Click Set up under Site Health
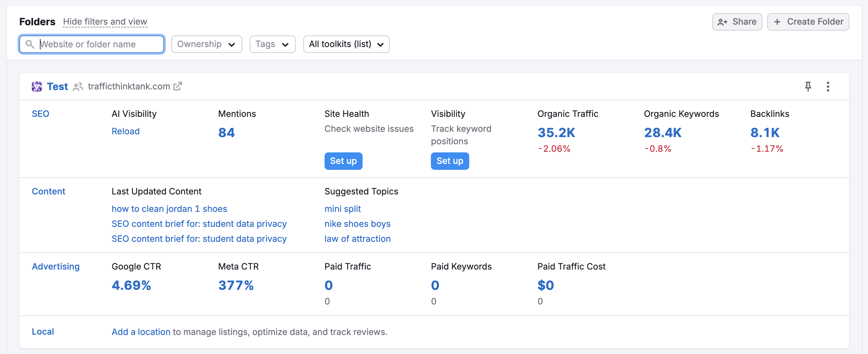Image resolution: width=868 pixels, height=354 pixels. click(x=343, y=161)
